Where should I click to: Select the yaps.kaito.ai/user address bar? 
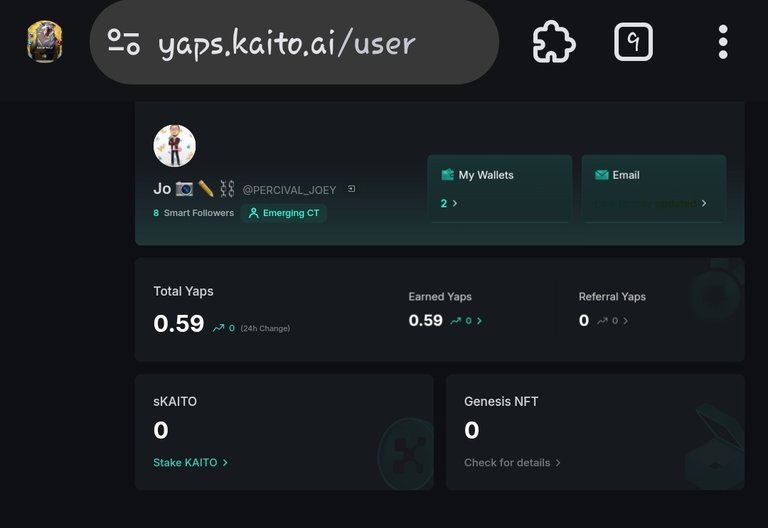click(294, 42)
